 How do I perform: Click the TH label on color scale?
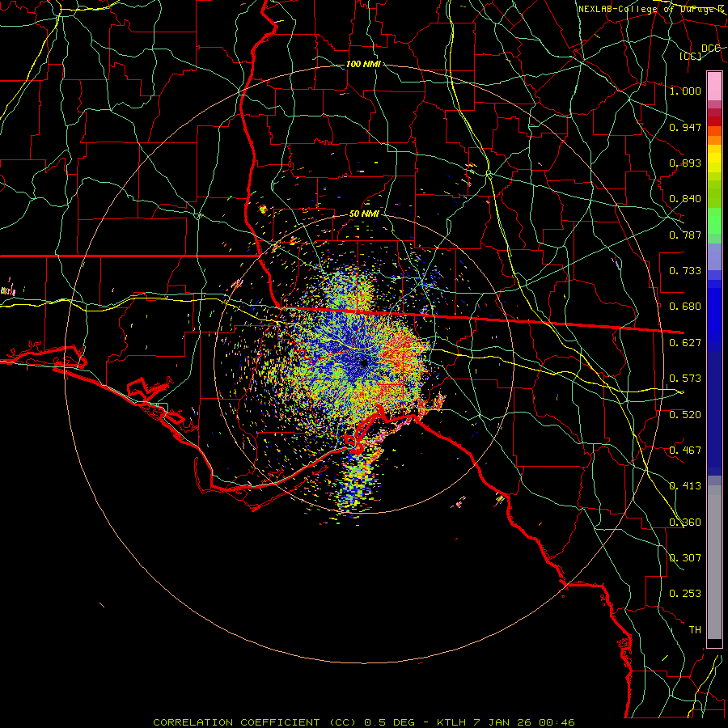click(695, 630)
